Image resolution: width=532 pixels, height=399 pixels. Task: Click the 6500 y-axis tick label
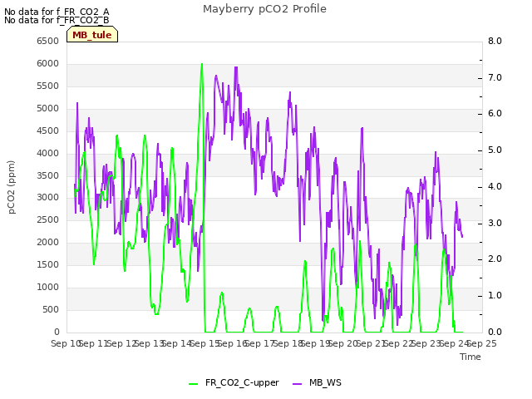[x=48, y=41]
